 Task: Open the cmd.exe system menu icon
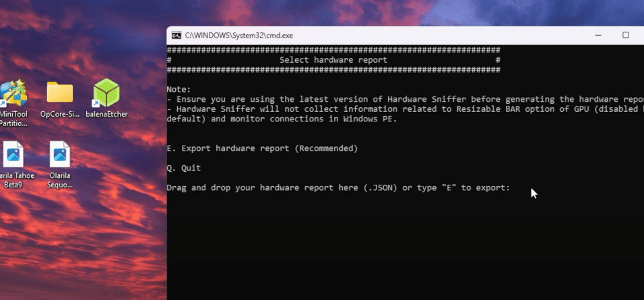[x=176, y=35]
